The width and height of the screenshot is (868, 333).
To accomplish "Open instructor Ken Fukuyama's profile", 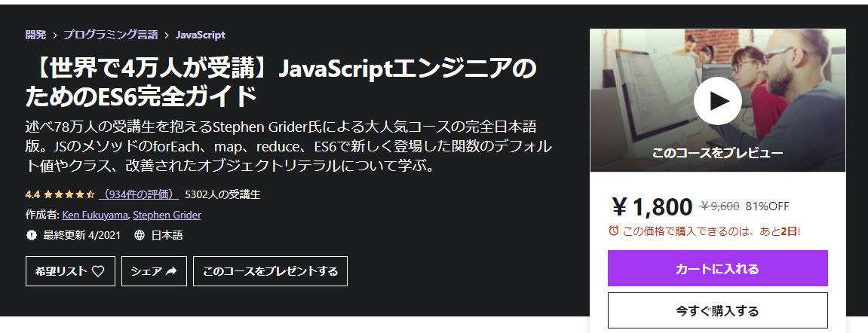I will (95, 215).
